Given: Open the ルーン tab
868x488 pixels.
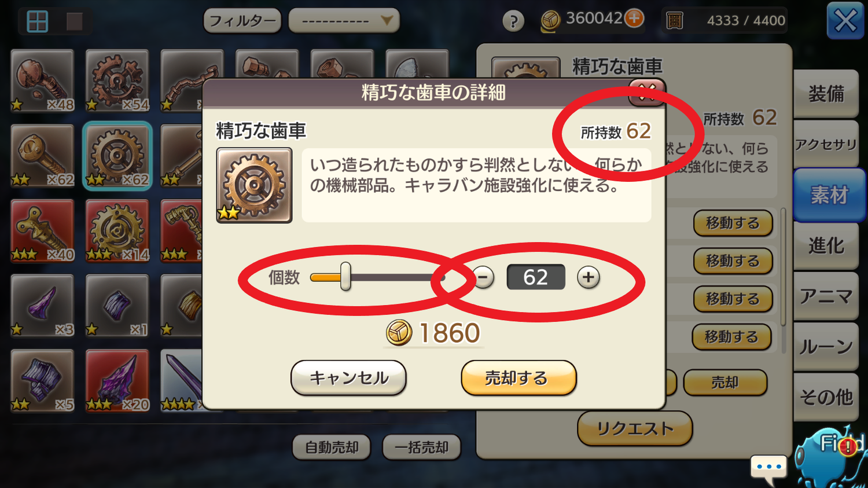Looking at the screenshot, I should (x=826, y=347).
